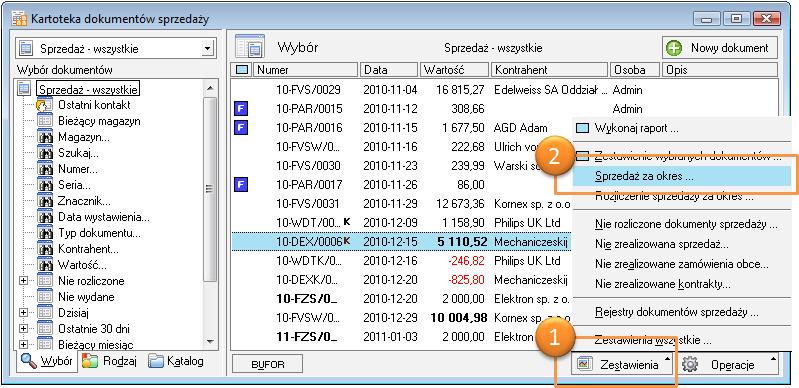Expand the Nie rozliczone tree node
The width and height of the screenshot is (799, 388).
(x=23, y=281)
